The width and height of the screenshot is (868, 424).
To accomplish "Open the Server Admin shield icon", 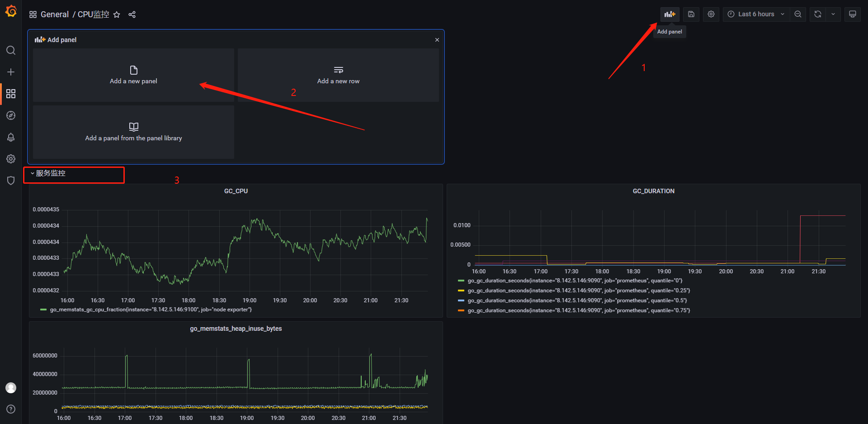I will coord(11,181).
